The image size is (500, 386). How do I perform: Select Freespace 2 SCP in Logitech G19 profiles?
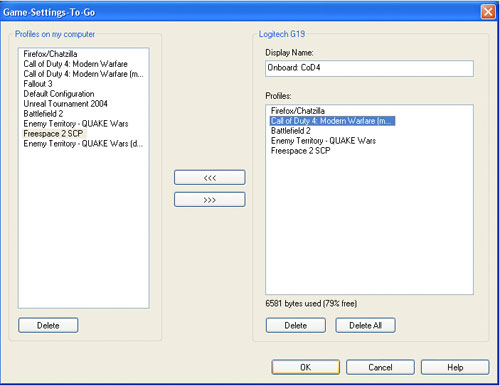click(x=301, y=151)
